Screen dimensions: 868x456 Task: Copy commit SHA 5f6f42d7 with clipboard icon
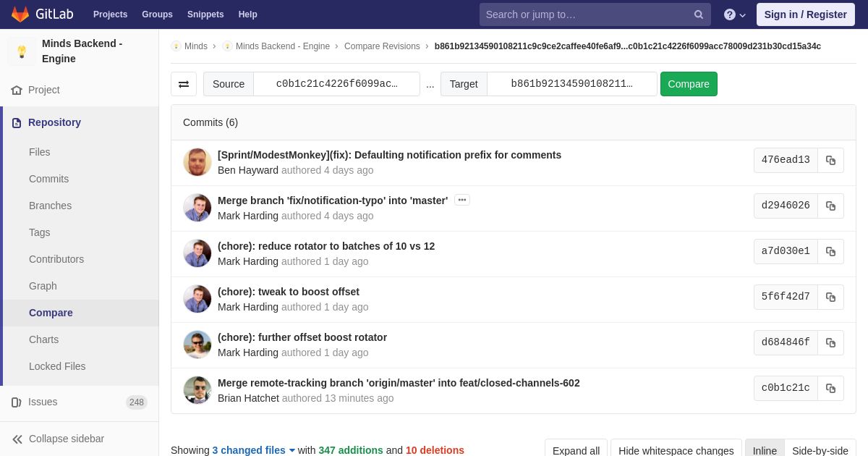click(x=830, y=297)
